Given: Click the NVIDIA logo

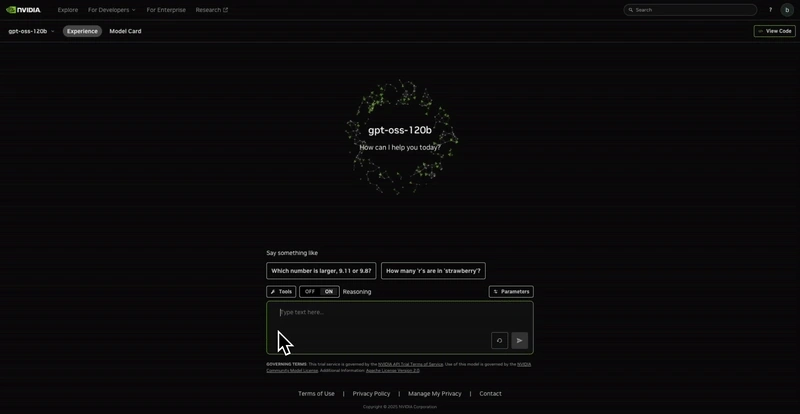Looking at the screenshot, I should click(x=23, y=10).
